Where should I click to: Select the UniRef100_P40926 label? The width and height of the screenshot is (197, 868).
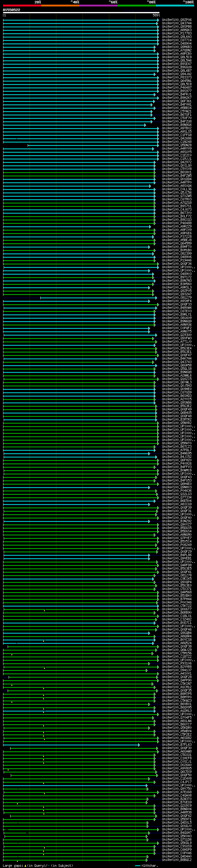[177, 464]
